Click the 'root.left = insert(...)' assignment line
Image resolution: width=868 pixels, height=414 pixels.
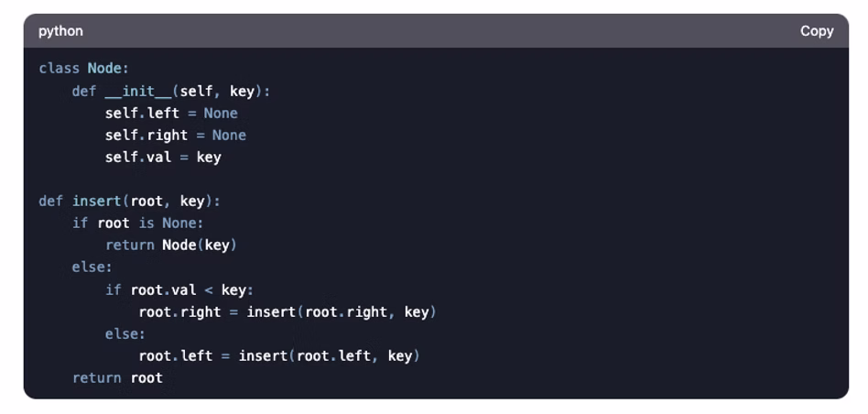click(x=279, y=355)
